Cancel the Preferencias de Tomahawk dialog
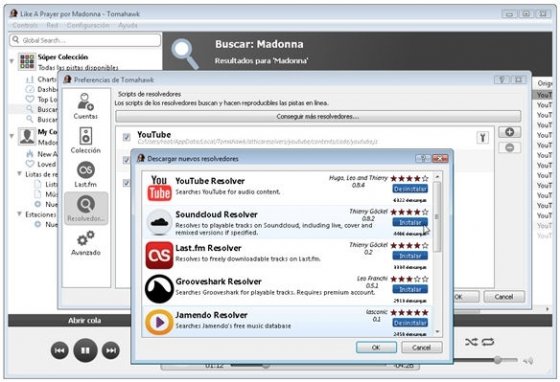The height and width of the screenshot is (382, 560). (x=504, y=297)
